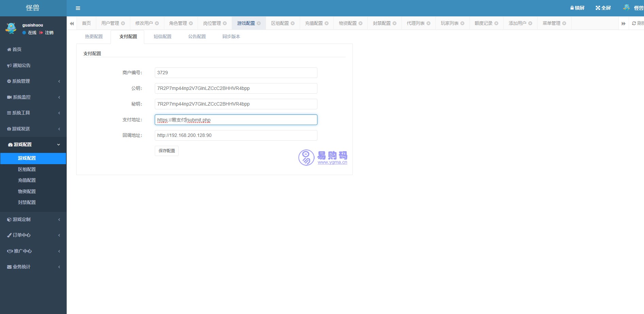644x314 pixels.
Task: Switch to the 短信配置 tab
Action: click(x=163, y=36)
